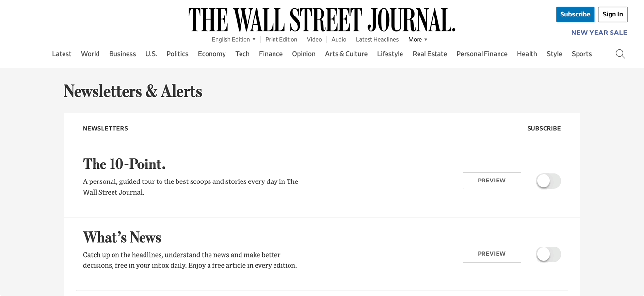Select the Style section

pyautogui.click(x=554, y=54)
